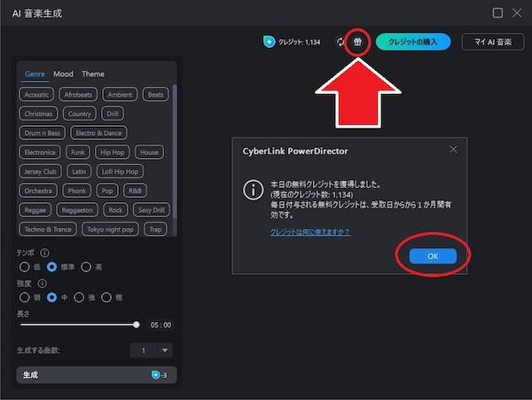Open the number of songs dropdown
532x400 pixels.
point(165,350)
